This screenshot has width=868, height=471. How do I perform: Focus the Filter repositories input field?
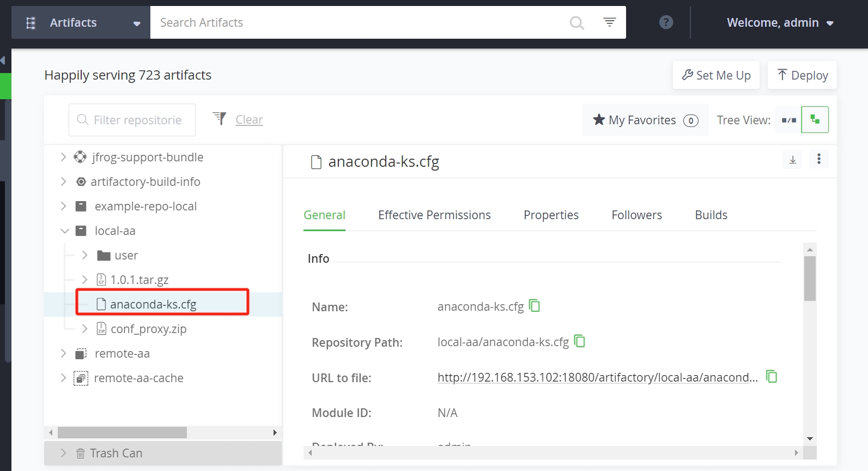pyautogui.click(x=137, y=120)
